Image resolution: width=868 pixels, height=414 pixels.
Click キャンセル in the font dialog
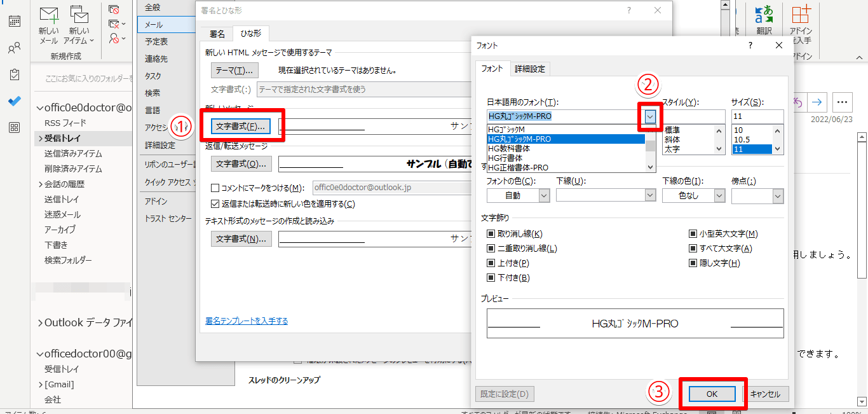[x=765, y=394]
